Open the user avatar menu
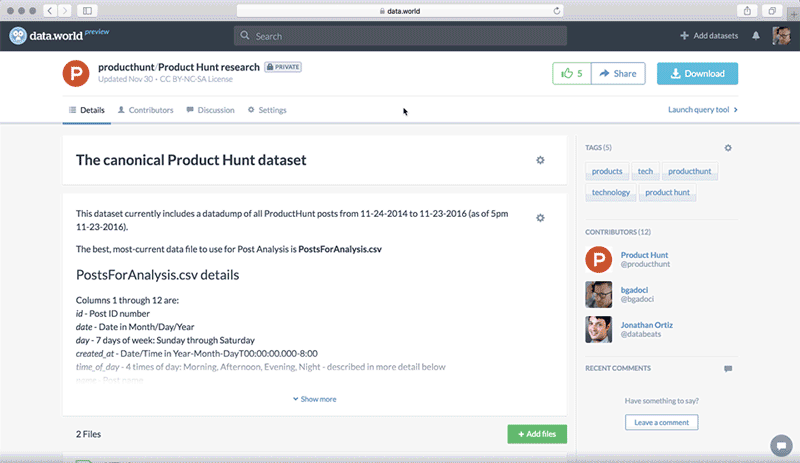The image size is (800, 463). pos(780,36)
